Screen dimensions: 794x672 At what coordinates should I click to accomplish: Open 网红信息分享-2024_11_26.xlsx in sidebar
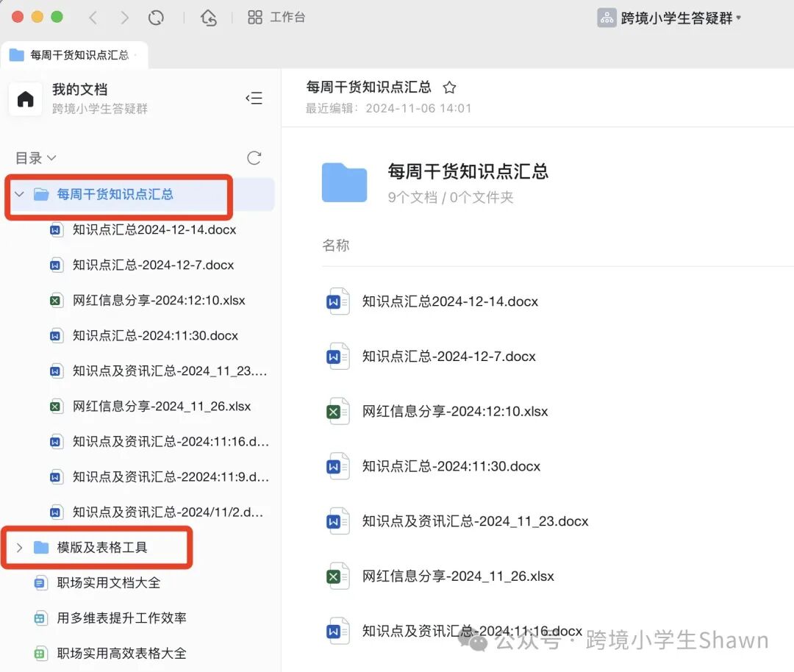click(x=162, y=406)
